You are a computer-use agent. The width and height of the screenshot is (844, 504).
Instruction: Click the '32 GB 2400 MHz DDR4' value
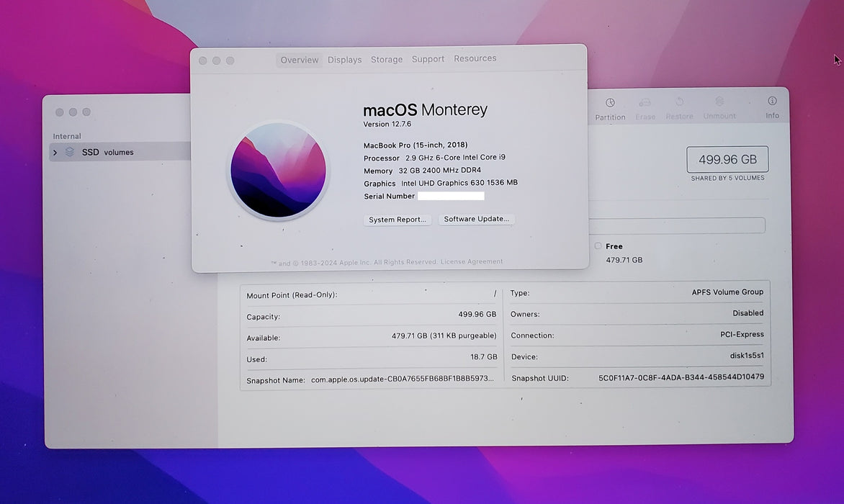click(x=440, y=170)
